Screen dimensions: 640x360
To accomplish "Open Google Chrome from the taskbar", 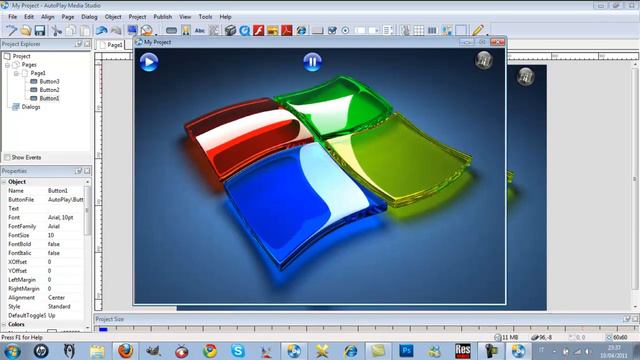I will point(210,351).
